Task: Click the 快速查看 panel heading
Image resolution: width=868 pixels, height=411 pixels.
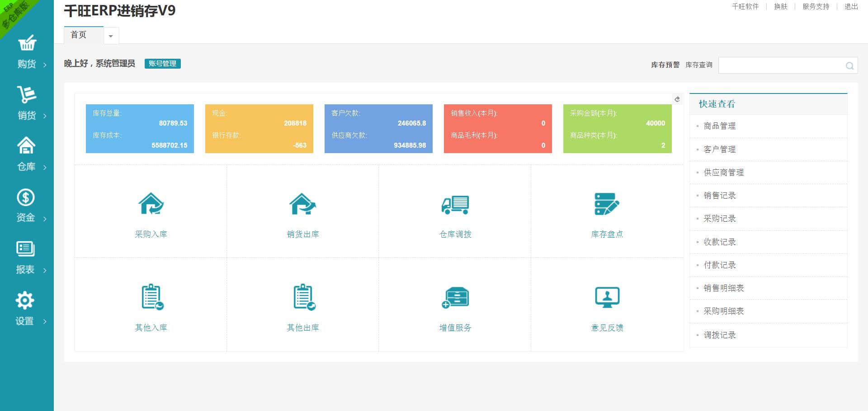Action: (717, 104)
